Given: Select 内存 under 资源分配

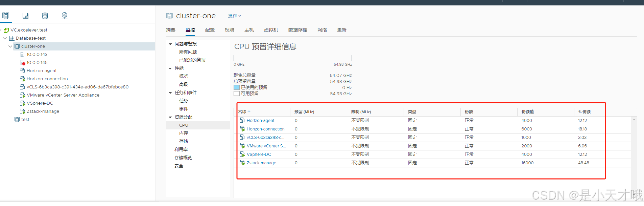Looking at the screenshot, I should pos(184,133).
